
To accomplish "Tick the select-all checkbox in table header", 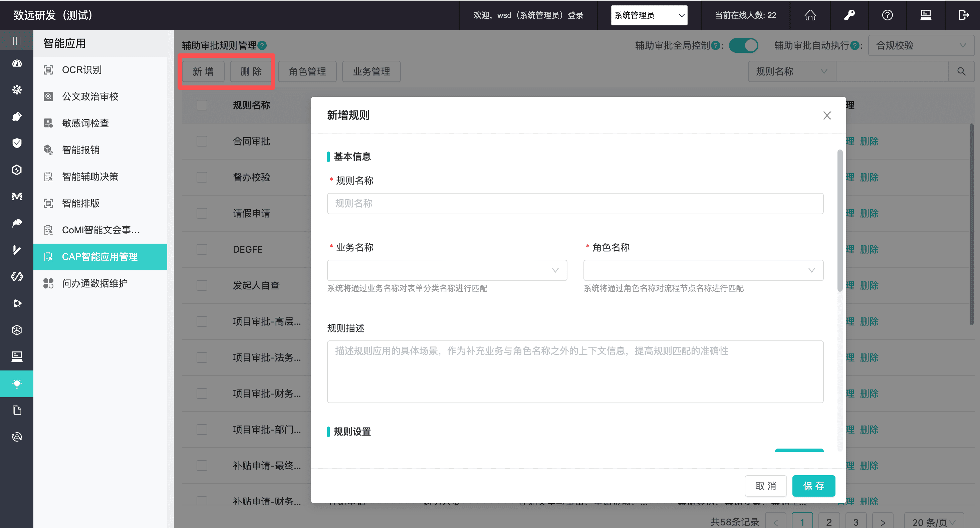I will (x=202, y=105).
